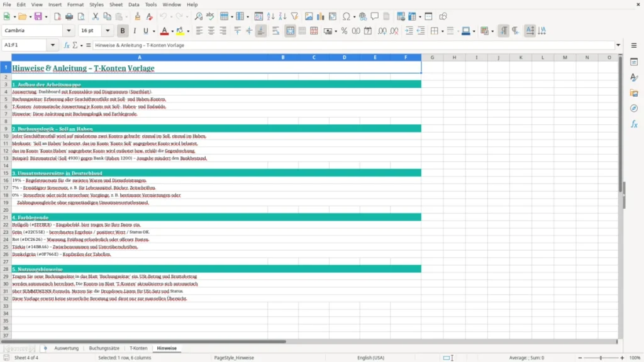Open the Sheet menu
The height and width of the screenshot is (362, 644).
coord(116,4)
